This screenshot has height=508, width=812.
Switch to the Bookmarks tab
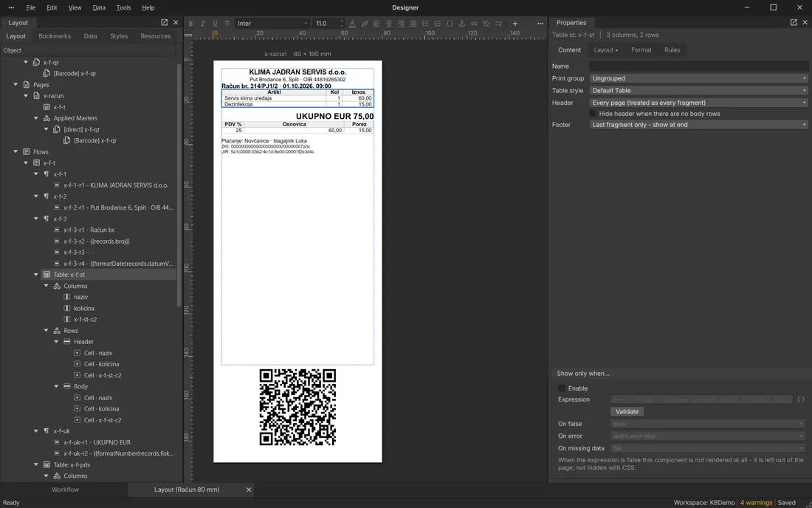pos(55,36)
